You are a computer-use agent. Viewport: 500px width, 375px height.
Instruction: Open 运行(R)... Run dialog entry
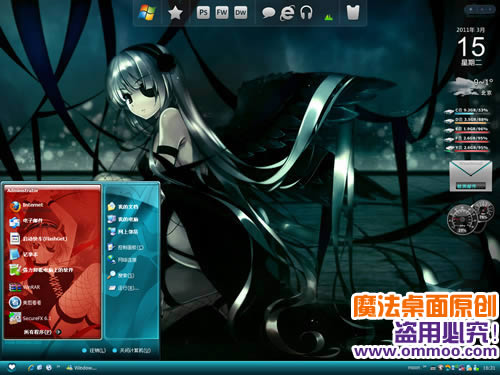click(124, 288)
